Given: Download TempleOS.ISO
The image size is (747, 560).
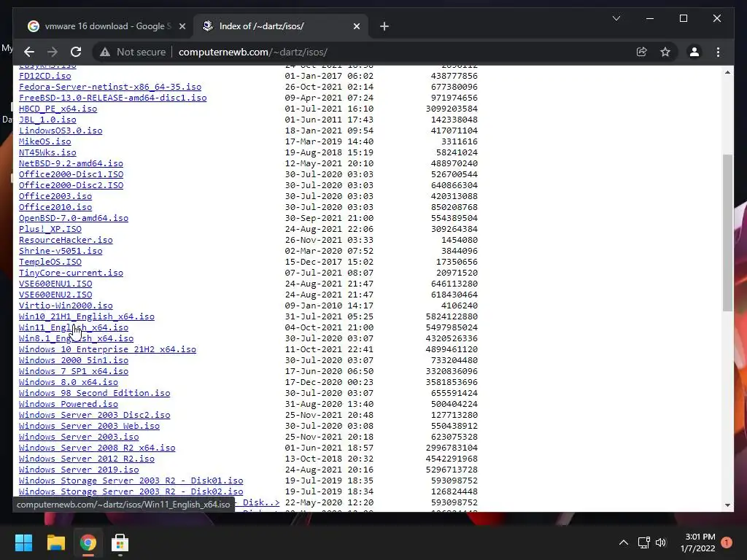Looking at the screenshot, I should [50, 262].
